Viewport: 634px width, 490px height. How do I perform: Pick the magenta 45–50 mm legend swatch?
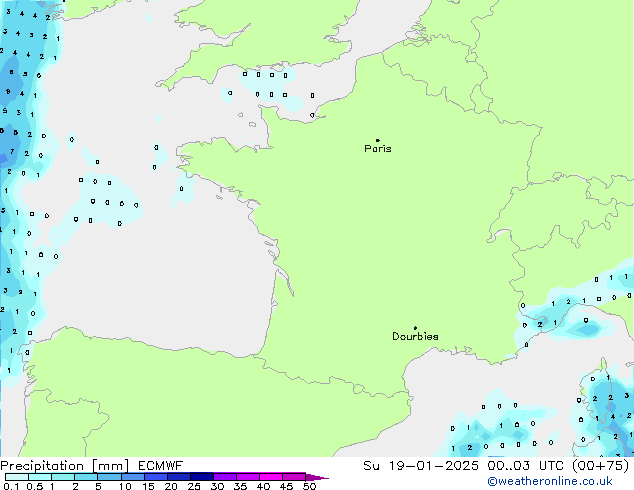(x=295, y=477)
